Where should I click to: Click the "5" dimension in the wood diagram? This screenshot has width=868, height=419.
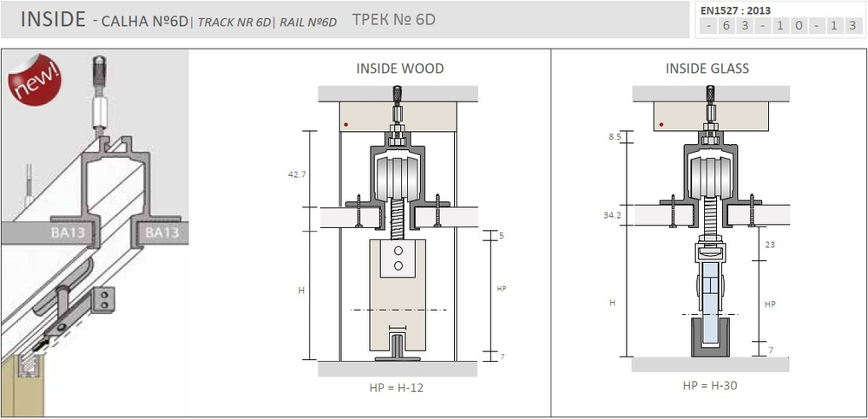(502, 236)
